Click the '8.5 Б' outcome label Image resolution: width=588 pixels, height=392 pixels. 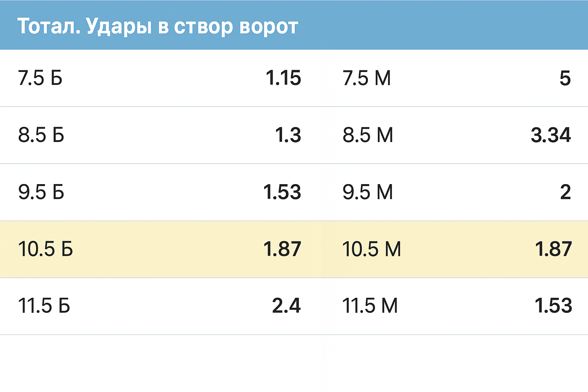41,135
